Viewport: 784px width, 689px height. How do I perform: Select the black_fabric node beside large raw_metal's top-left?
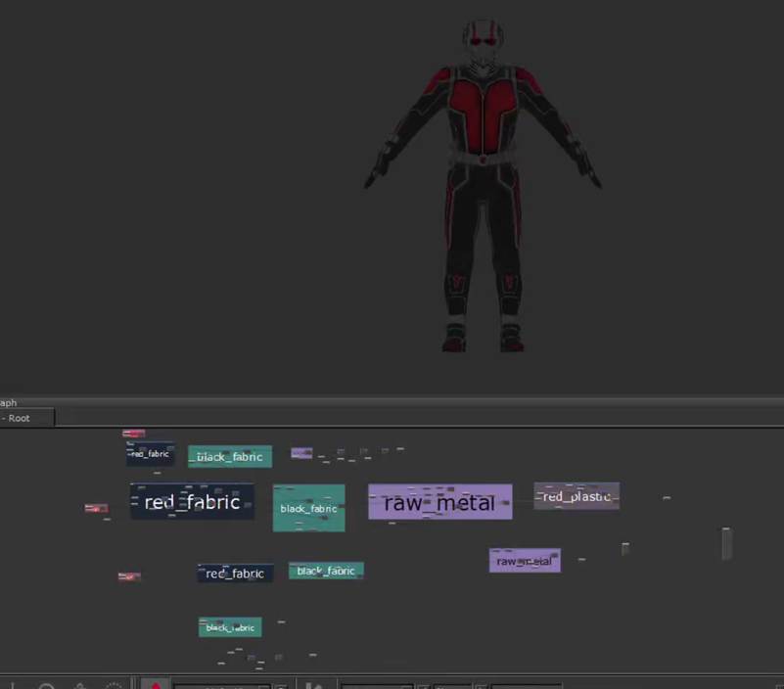230,457
